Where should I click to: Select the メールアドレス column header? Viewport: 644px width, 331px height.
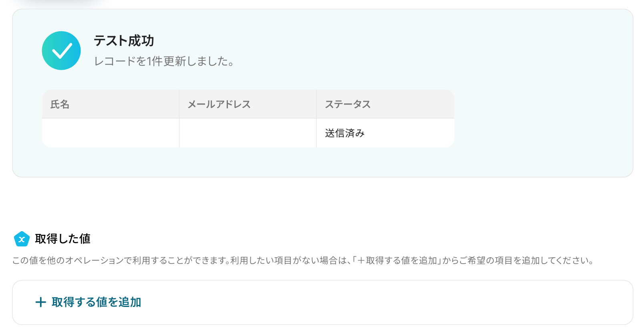click(248, 104)
